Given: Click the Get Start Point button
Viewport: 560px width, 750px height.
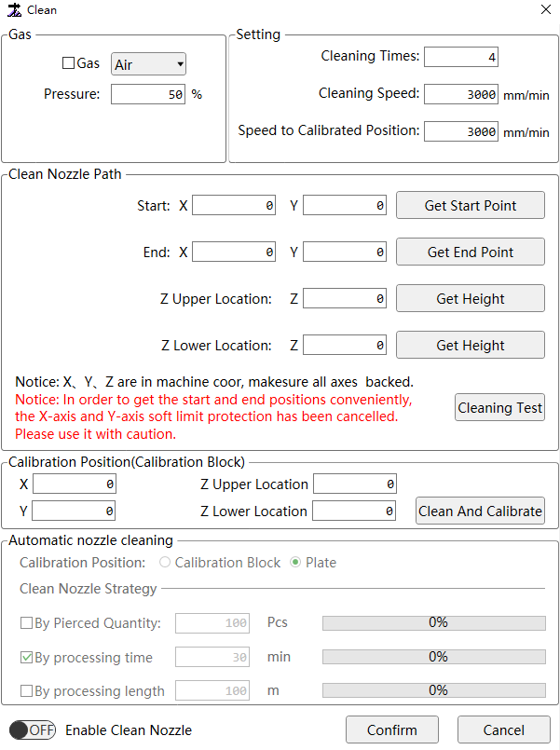Looking at the screenshot, I should point(471,205).
